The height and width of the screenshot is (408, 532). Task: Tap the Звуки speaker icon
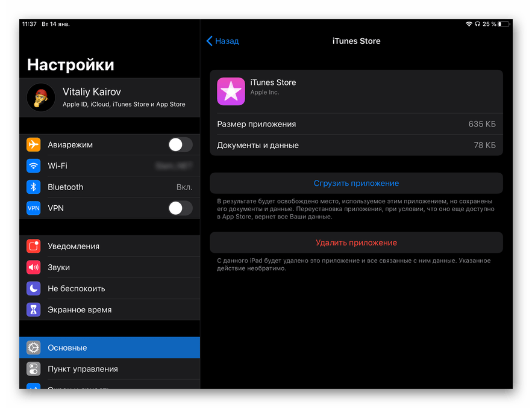(33, 267)
